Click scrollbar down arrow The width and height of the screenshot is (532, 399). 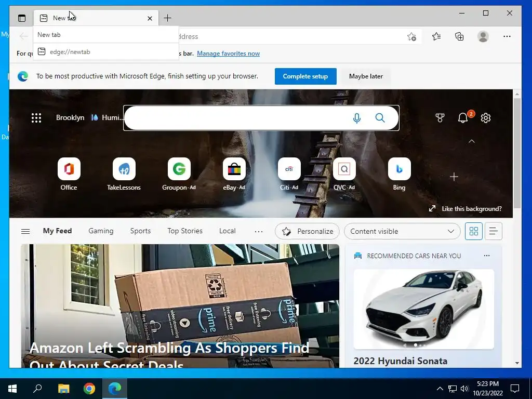[x=517, y=363]
